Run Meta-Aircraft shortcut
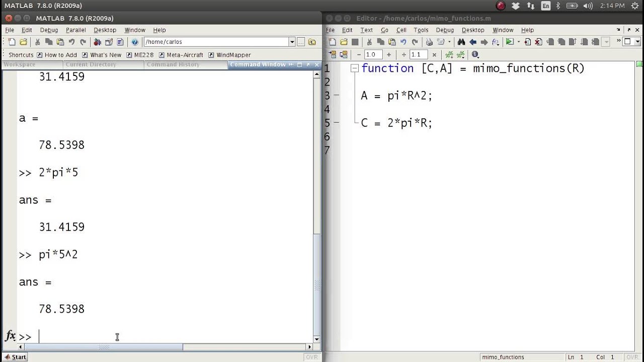 tap(181, 55)
